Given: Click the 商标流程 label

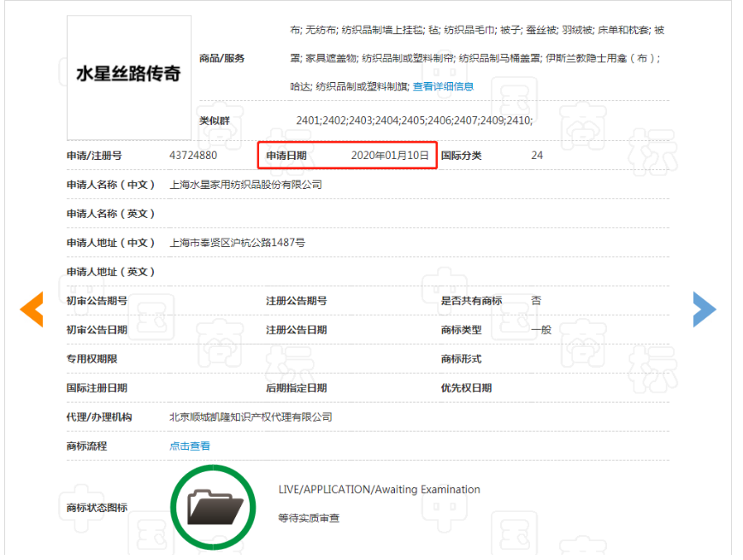Looking at the screenshot, I should tap(86, 445).
